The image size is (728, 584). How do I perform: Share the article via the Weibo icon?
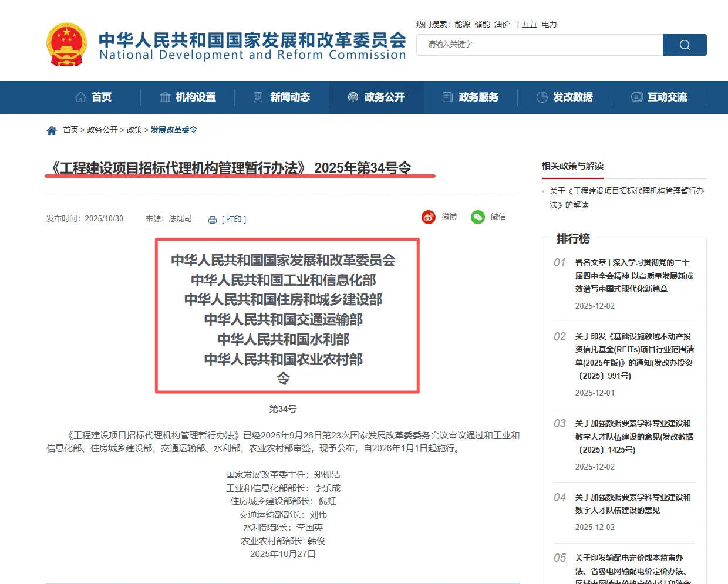pos(428,217)
